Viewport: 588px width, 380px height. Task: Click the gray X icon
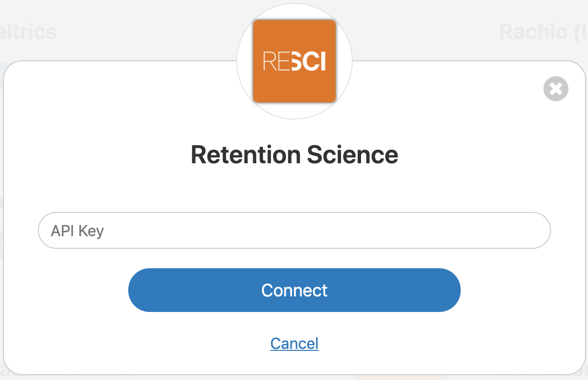(x=555, y=89)
